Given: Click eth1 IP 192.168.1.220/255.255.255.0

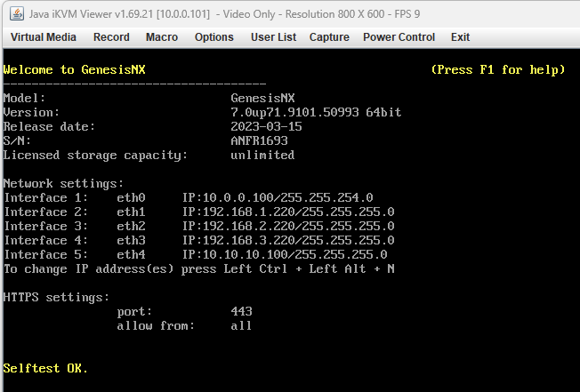Looking at the screenshot, I should click(x=288, y=212).
